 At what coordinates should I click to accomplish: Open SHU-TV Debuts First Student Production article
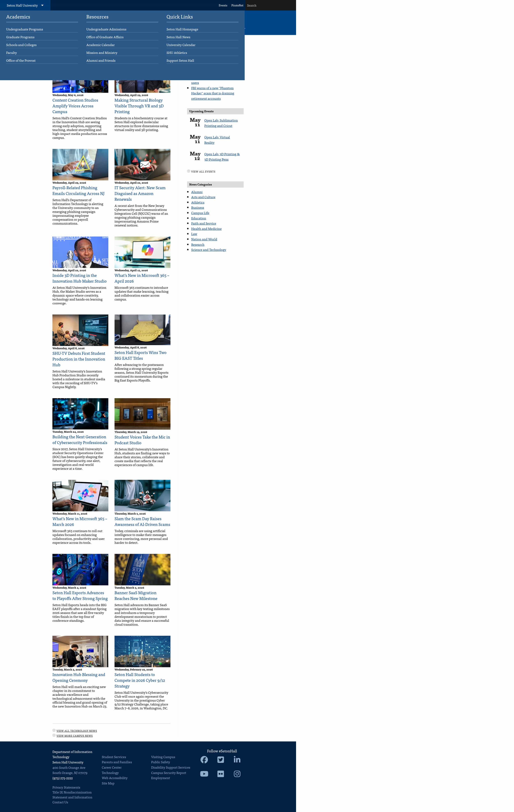(79, 359)
